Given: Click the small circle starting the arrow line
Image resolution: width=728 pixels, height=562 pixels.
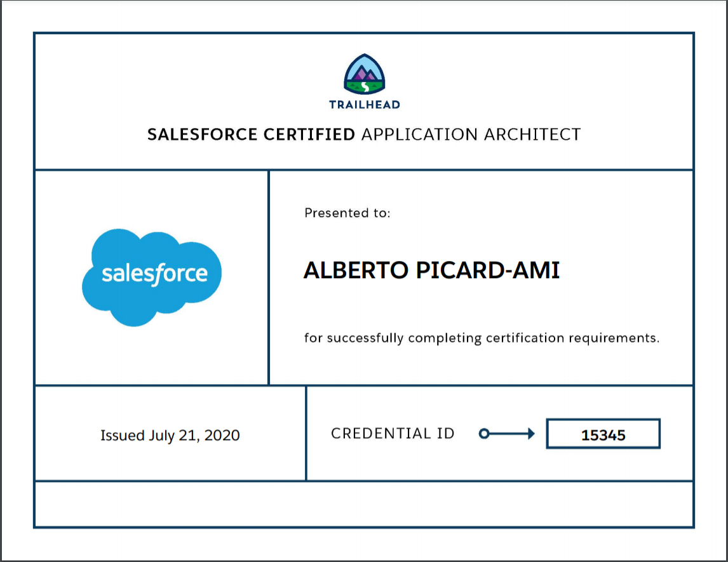Looking at the screenshot, I should tap(483, 434).
